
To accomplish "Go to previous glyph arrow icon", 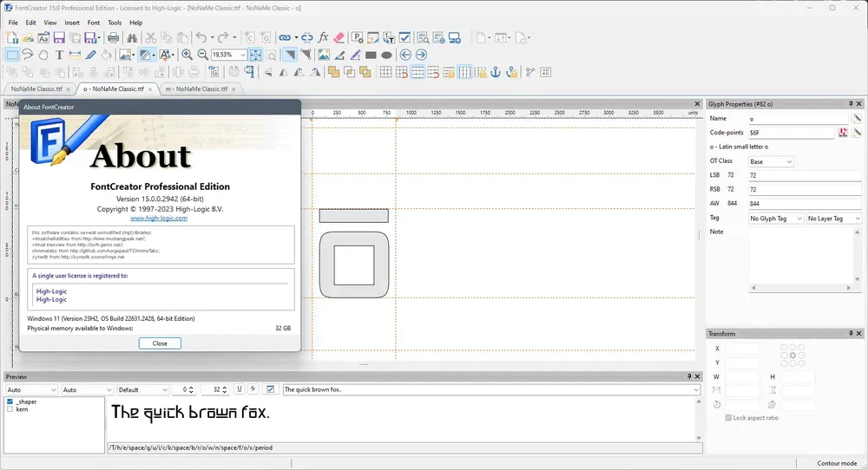I will [x=405, y=55].
